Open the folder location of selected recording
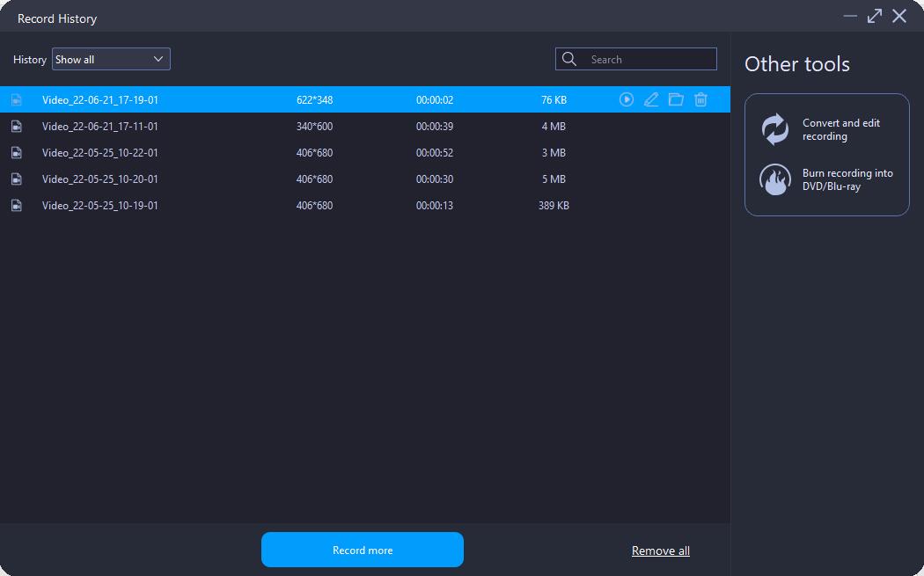This screenshot has width=924, height=576. 676,99
